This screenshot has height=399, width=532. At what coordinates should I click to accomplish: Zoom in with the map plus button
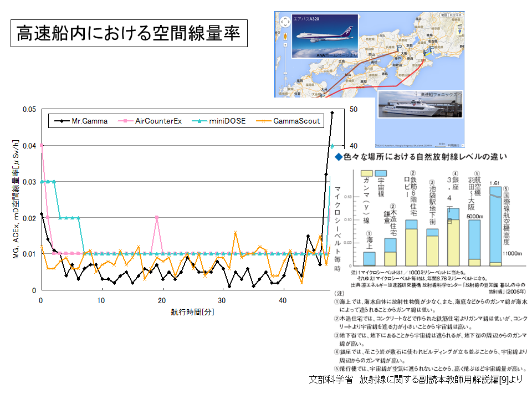285,45
